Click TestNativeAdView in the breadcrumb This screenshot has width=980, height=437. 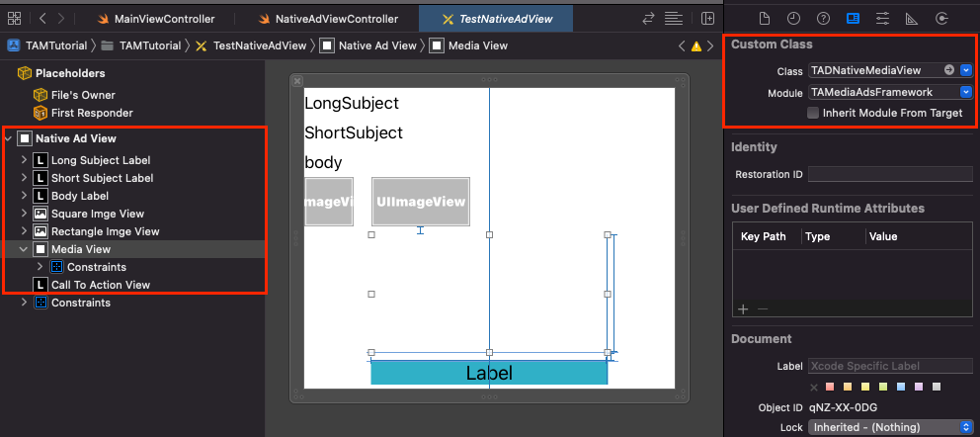point(251,45)
